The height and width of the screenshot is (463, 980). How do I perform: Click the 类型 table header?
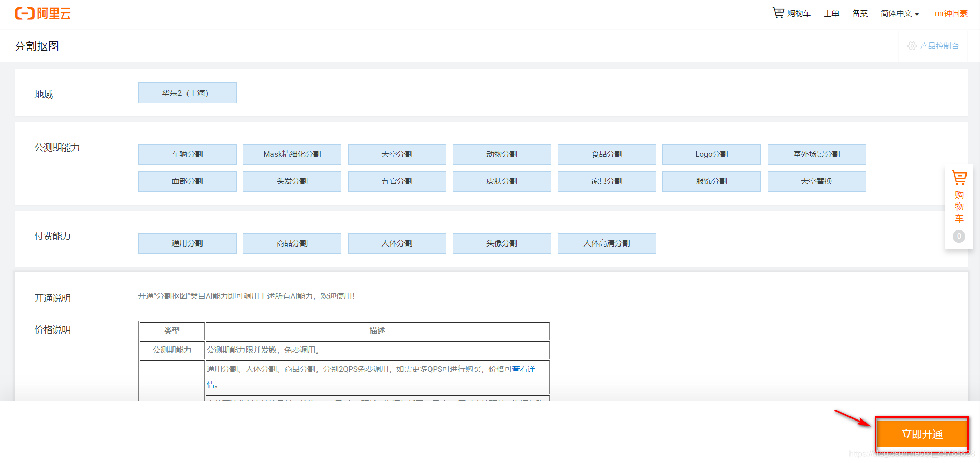click(x=172, y=331)
